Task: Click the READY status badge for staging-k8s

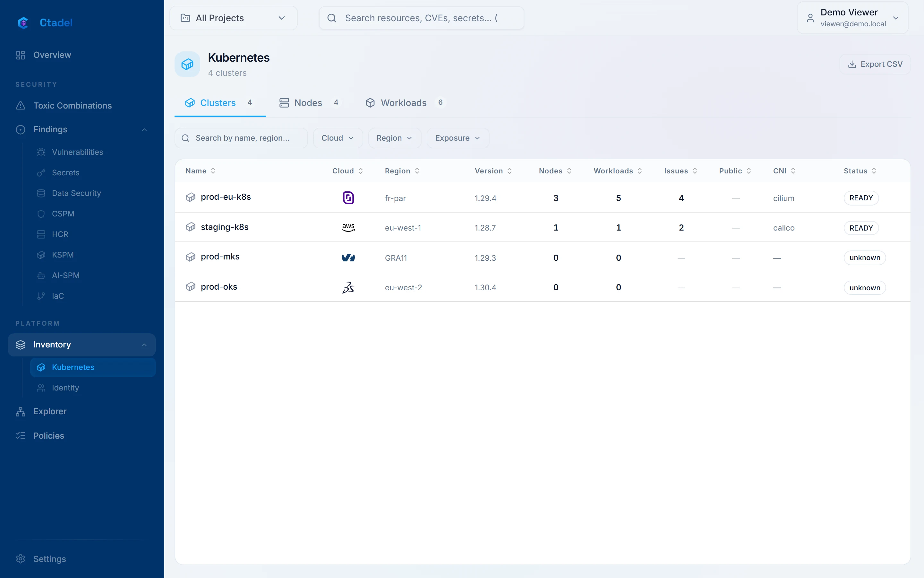Action: [861, 228]
